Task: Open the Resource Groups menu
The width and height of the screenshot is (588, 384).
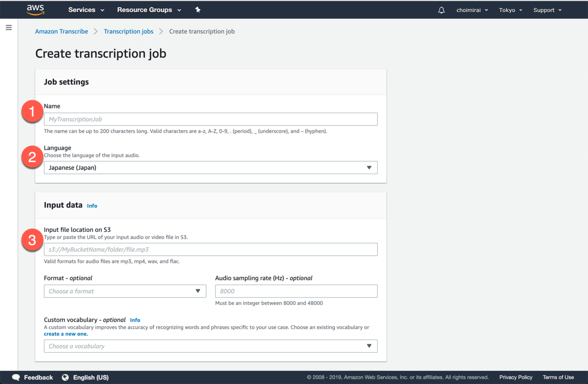Action: pos(149,10)
